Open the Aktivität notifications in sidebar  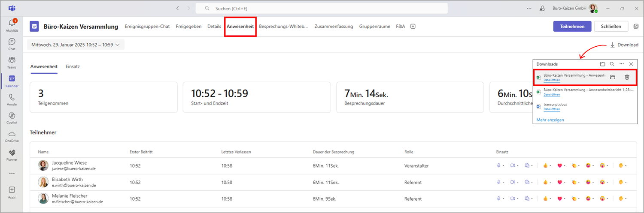tap(12, 26)
